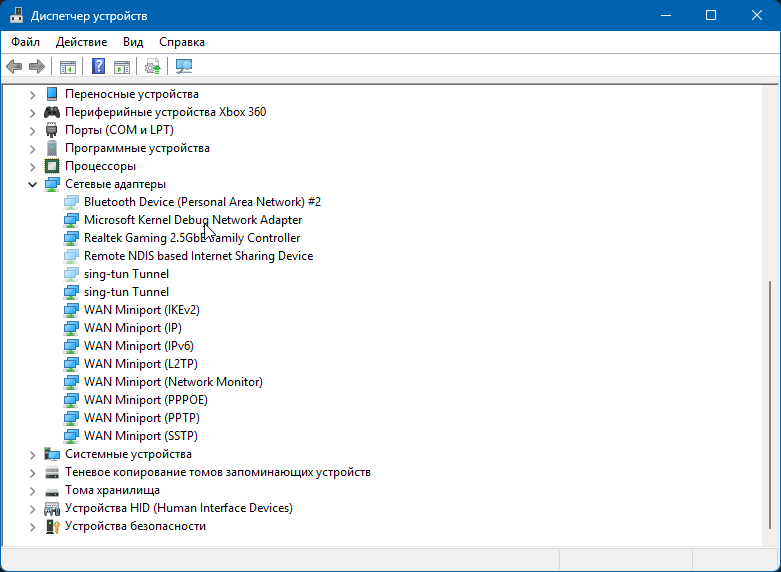
Task: Expand Устройства HID node
Action: tap(32, 508)
